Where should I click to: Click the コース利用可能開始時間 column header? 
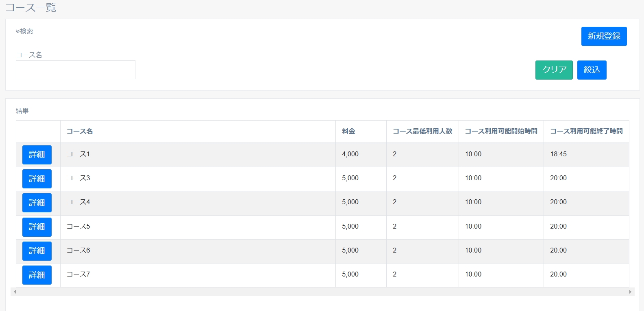point(501,131)
